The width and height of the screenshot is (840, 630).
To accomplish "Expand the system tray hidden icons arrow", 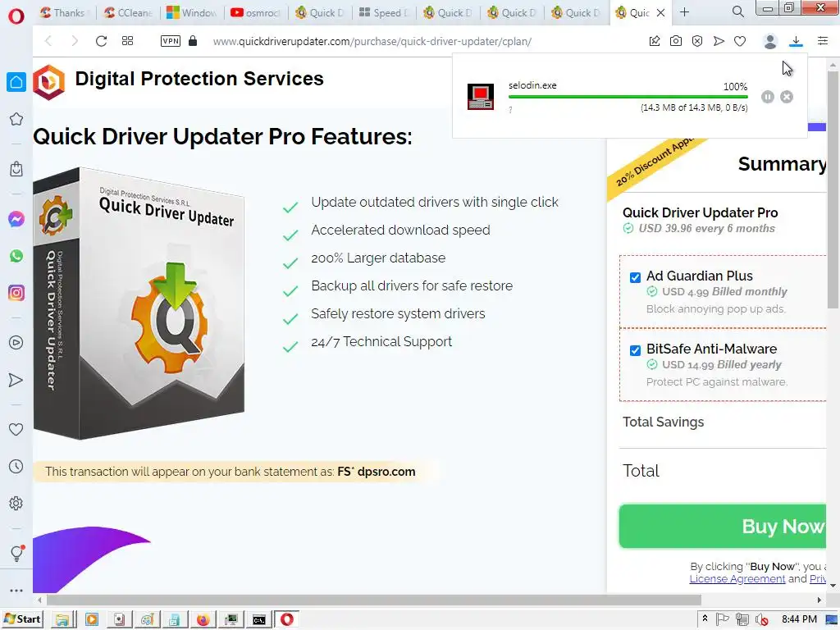I will pyautogui.click(x=705, y=619).
